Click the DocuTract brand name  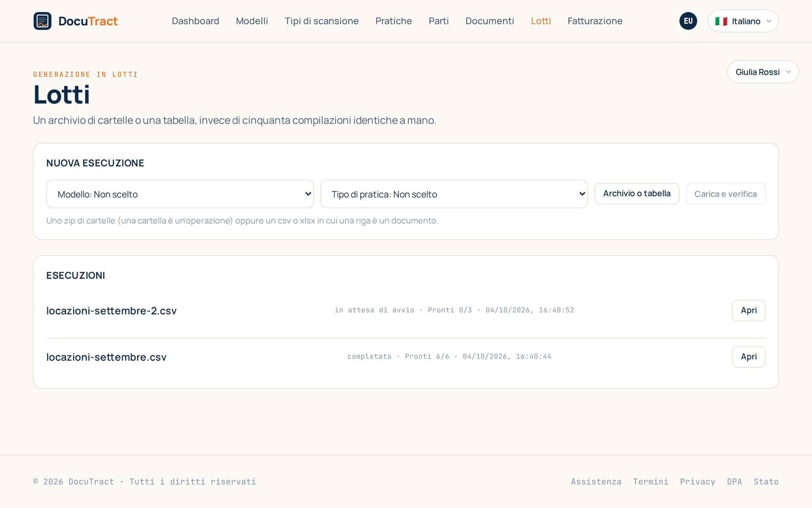point(88,21)
